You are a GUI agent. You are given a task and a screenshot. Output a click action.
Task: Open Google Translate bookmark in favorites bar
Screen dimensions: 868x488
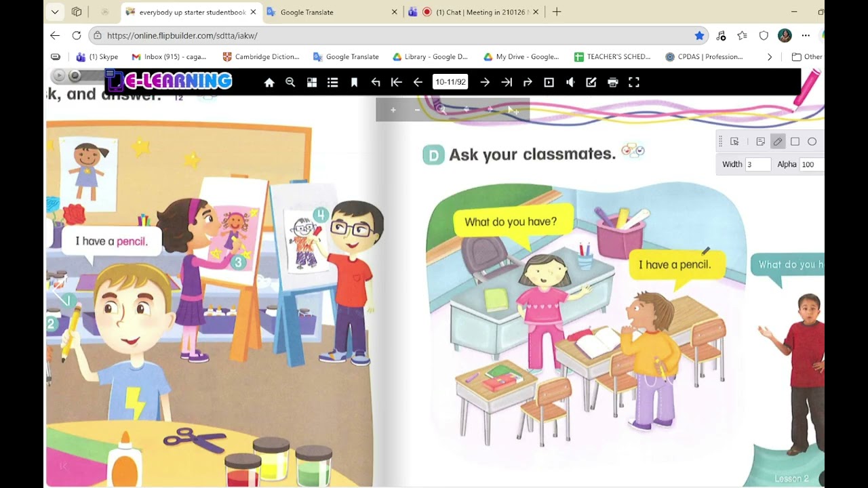point(346,57)
